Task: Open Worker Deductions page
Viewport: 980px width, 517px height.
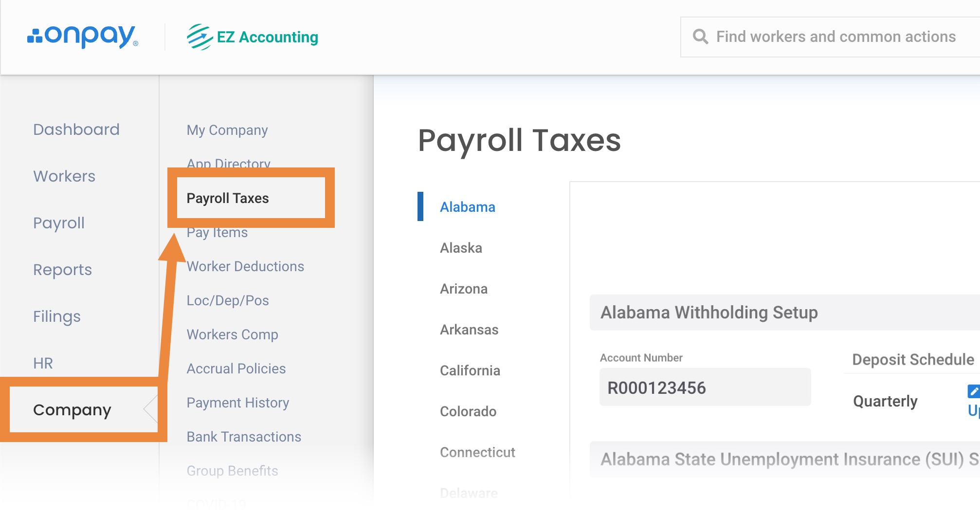Action: click(245, 266)
